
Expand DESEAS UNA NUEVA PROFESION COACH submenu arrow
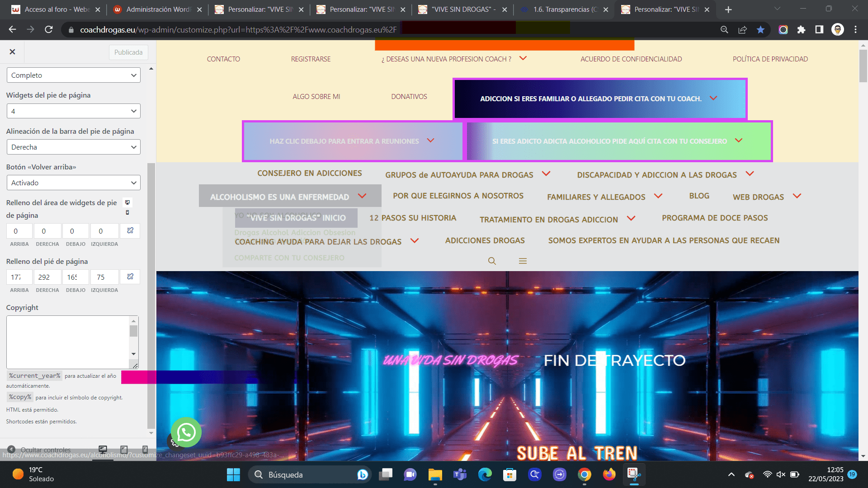tap(523, 58)
